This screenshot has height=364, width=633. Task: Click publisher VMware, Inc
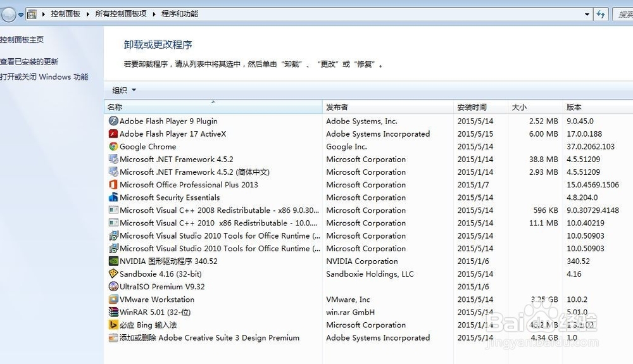(348, 299)
